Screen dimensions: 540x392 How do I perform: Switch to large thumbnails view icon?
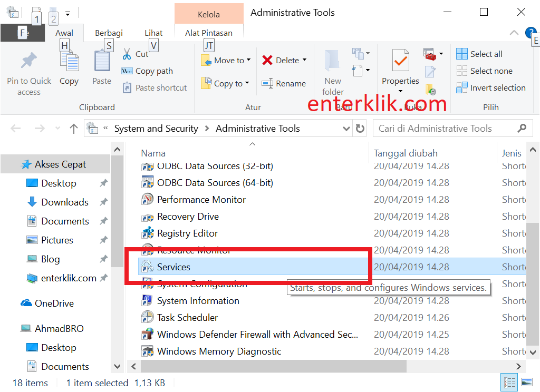pyautogui.click(x=526, y=383)
